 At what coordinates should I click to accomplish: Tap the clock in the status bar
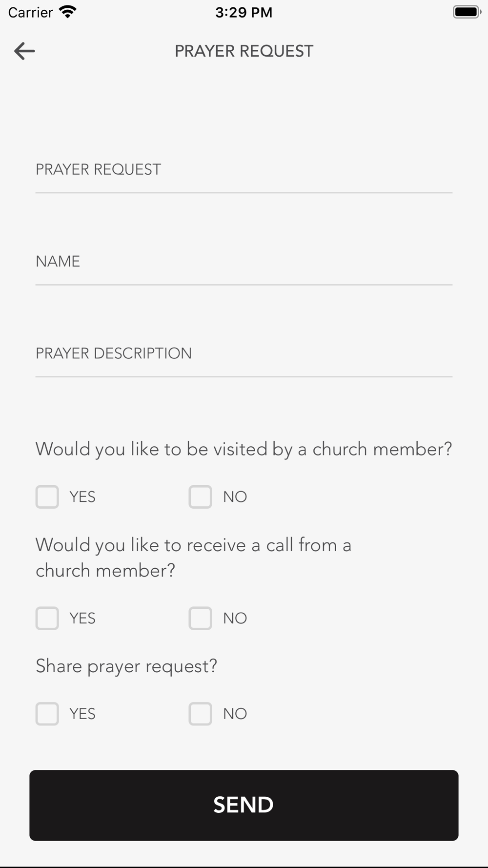244,12
